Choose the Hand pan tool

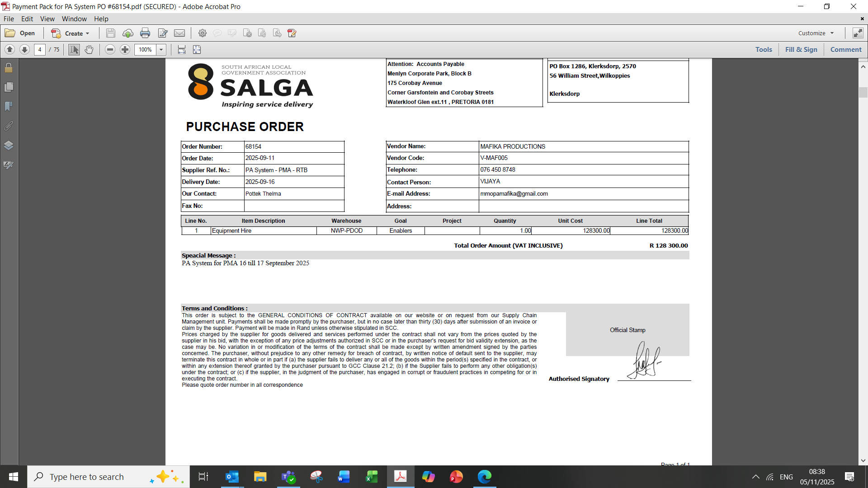coord(89,50)
